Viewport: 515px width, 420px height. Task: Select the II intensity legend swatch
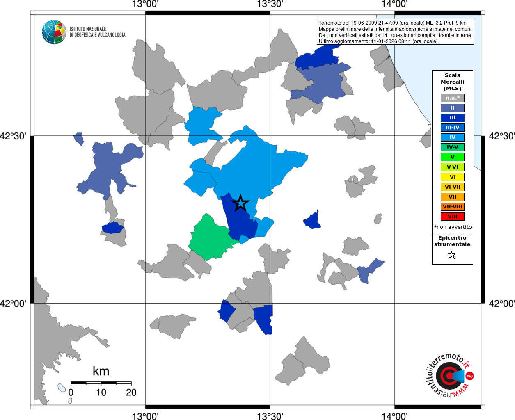[453, 108]
